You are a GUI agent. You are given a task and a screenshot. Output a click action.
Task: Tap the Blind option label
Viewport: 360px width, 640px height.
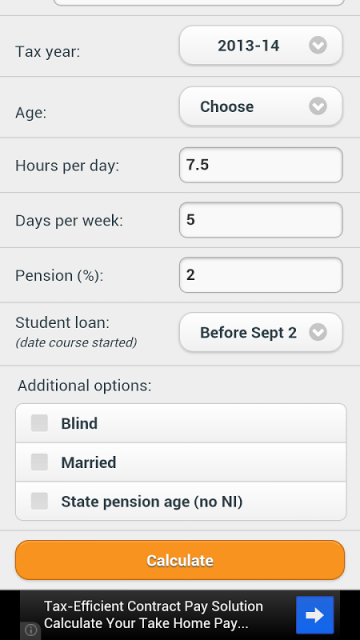click(x=79, y=424)
